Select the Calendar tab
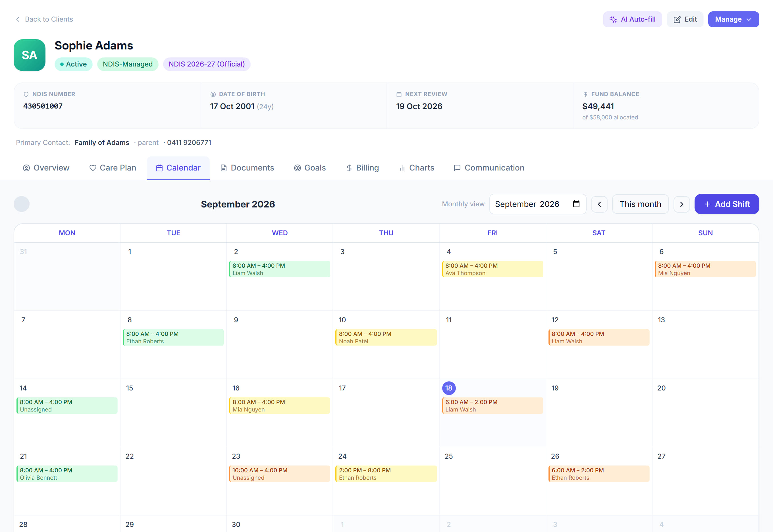The image size is (773, 532). click(178, 168)
